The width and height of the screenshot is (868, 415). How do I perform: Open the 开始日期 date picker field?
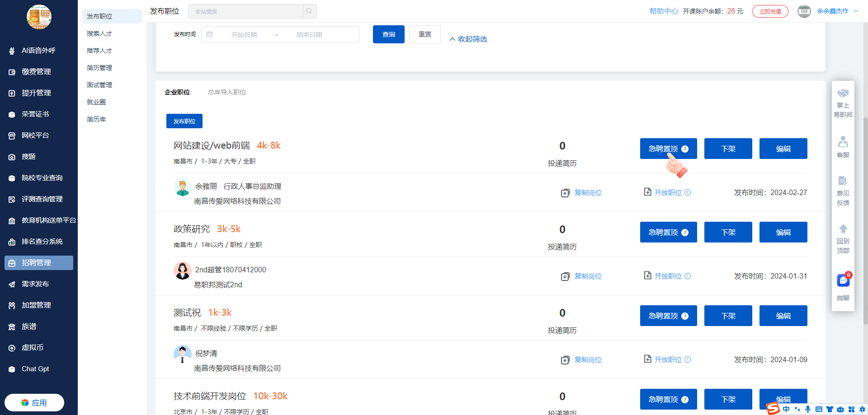pyautogui.click(x=244, y=35)
